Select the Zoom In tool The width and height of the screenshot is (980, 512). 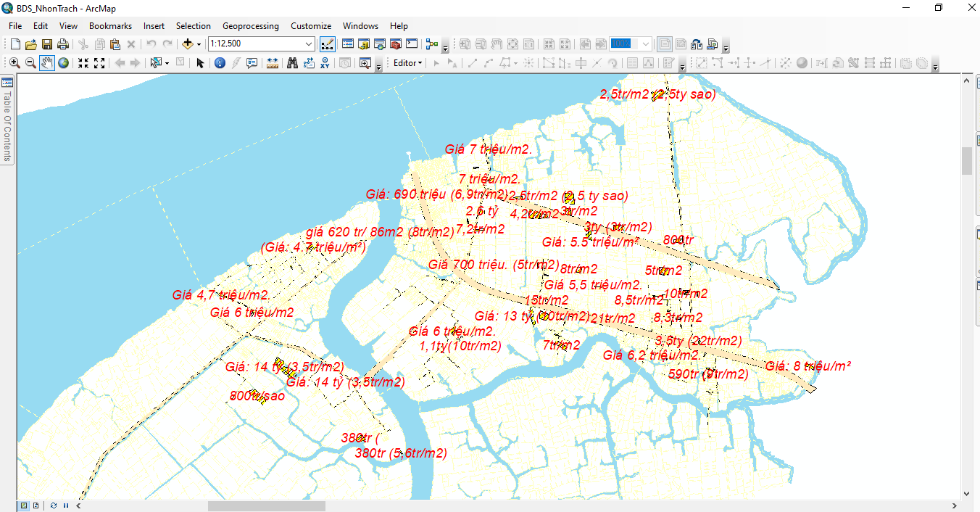point(14,63)
